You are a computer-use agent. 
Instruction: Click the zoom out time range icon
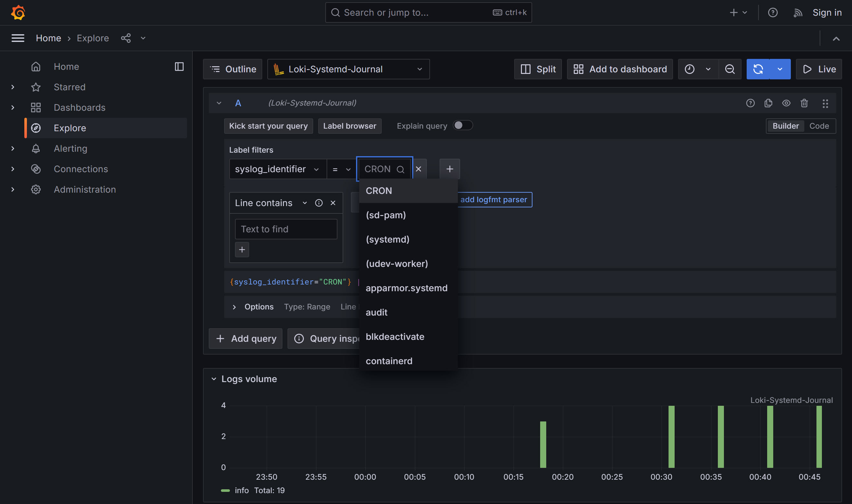click(x=730, y=69)
